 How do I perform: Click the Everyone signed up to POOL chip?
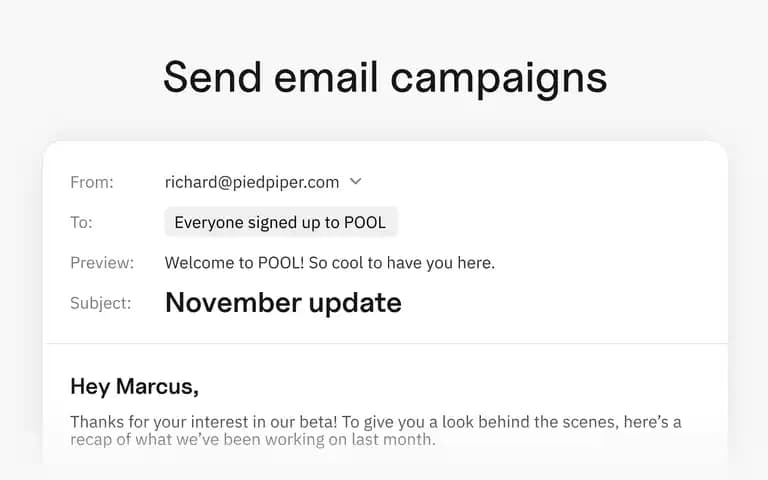(280, 222)
